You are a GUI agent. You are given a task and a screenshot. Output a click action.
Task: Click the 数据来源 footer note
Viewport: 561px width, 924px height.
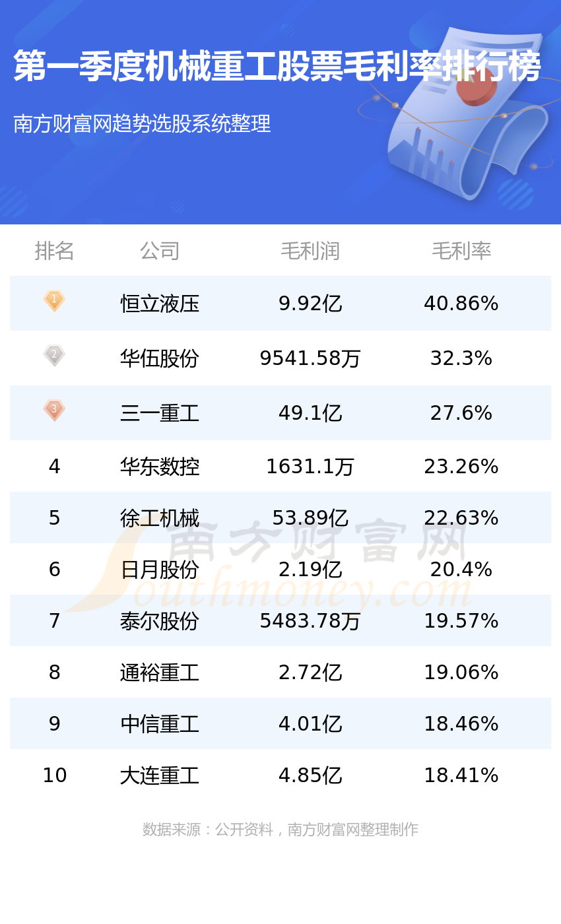(280, 830)
